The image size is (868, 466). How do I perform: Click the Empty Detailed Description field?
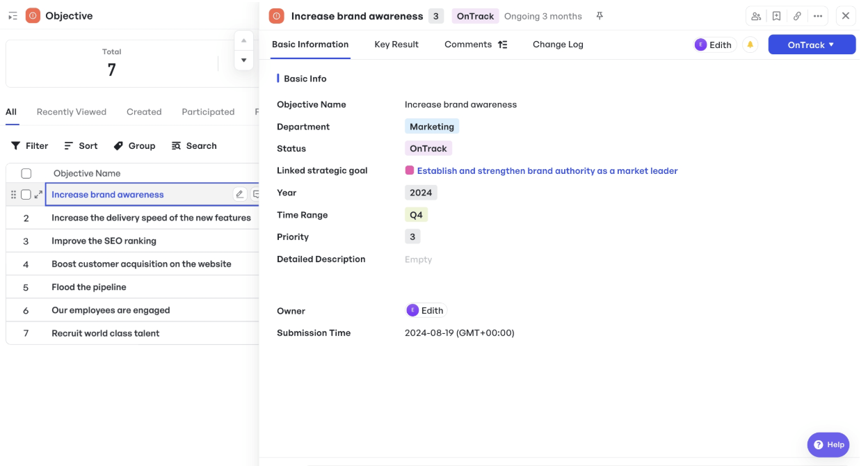pyautogui.click(x=419, y=259)
